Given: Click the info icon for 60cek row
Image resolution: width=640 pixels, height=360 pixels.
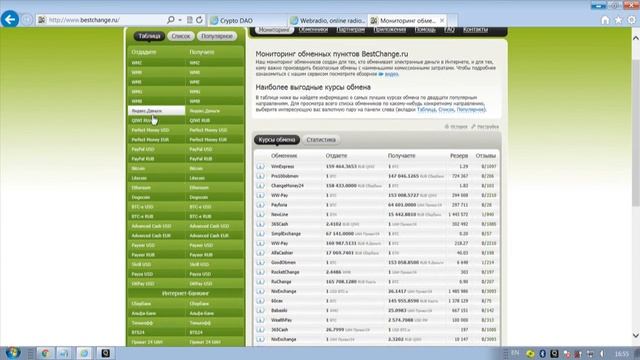Looking at the screenshot, I should (x=260, y=301).
